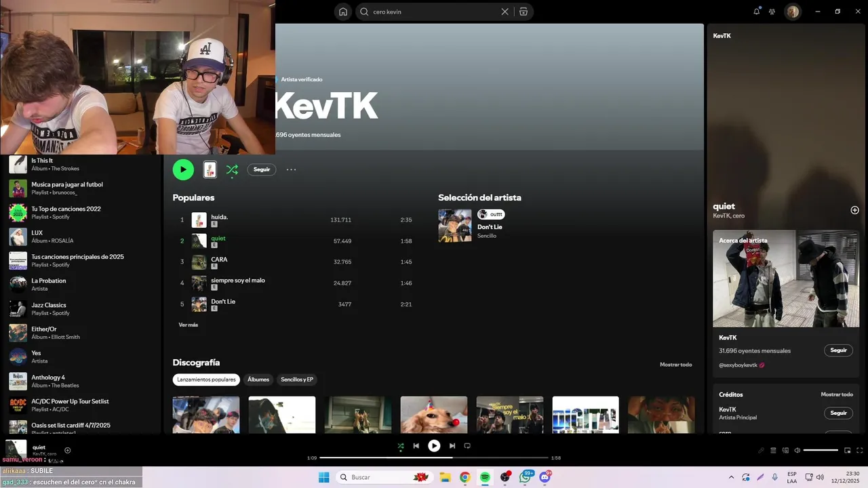Clear the 'cero kevin' search with the X icon
Image resolution: width=868 pixels, height=488 pixels.
coord(505,12)
